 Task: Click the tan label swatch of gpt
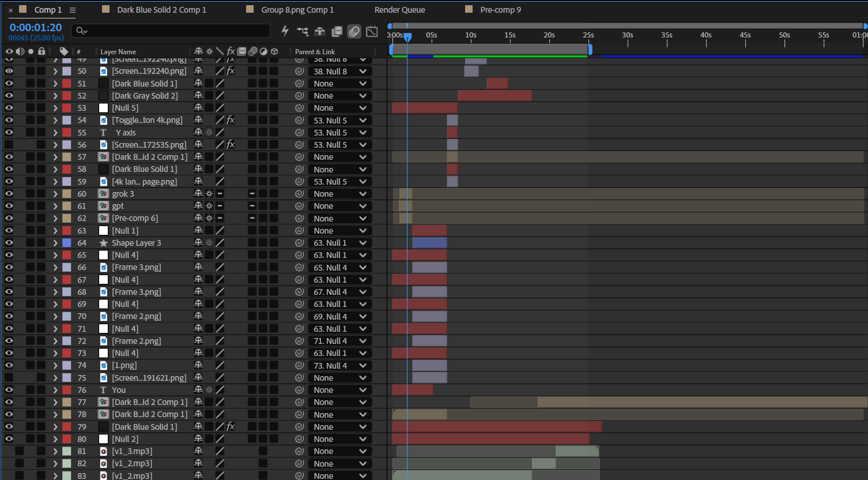[67, 206]
